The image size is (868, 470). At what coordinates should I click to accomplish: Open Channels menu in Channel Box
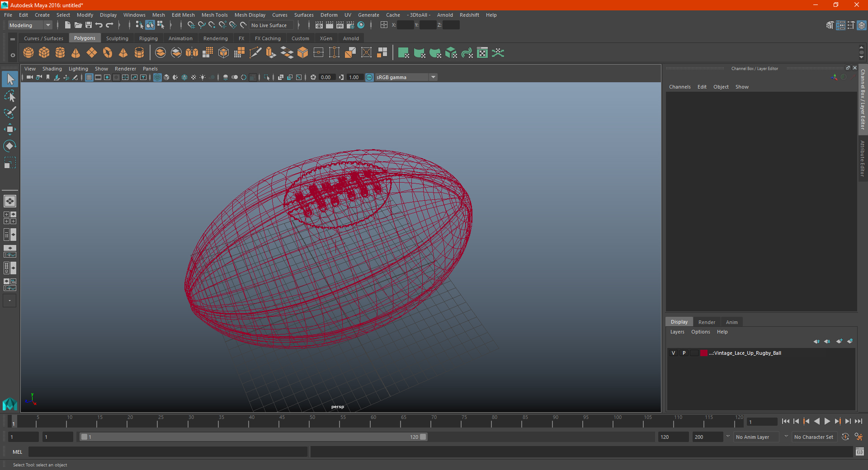(x=679, y=87)
